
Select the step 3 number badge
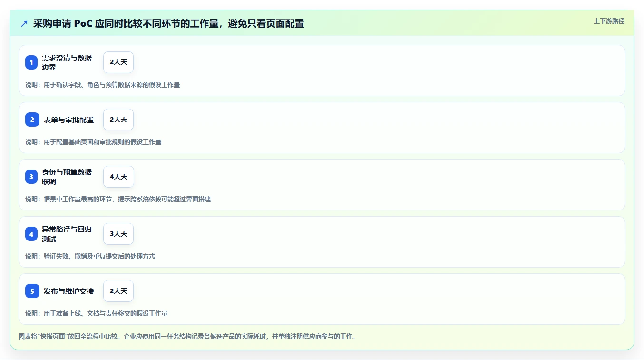(31, 177)
